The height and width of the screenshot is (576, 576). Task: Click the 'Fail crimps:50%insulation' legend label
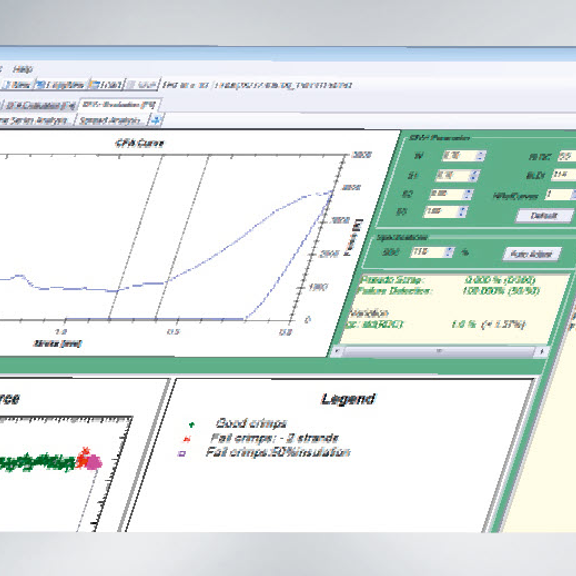[x=278, y=452]
